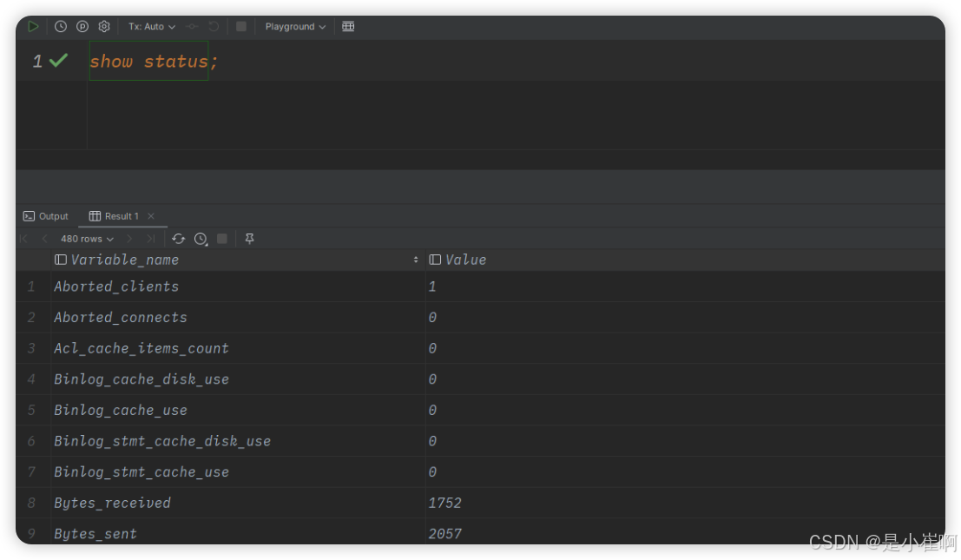Select row number 8 in result grid
Image resolution: width=961 pixels, height=560 pixels.
(x=31, y=503)
